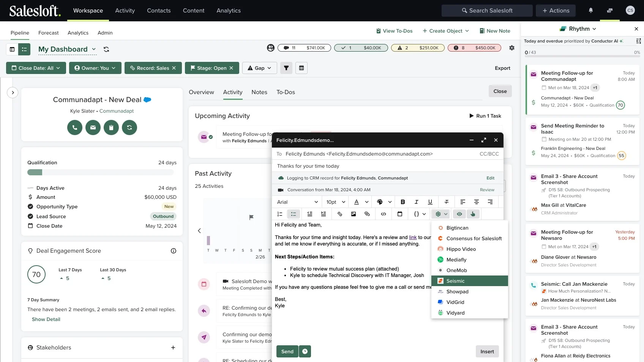The image size is (644, 362).
Task: Right align email text
Action: [x=490, y=202]
